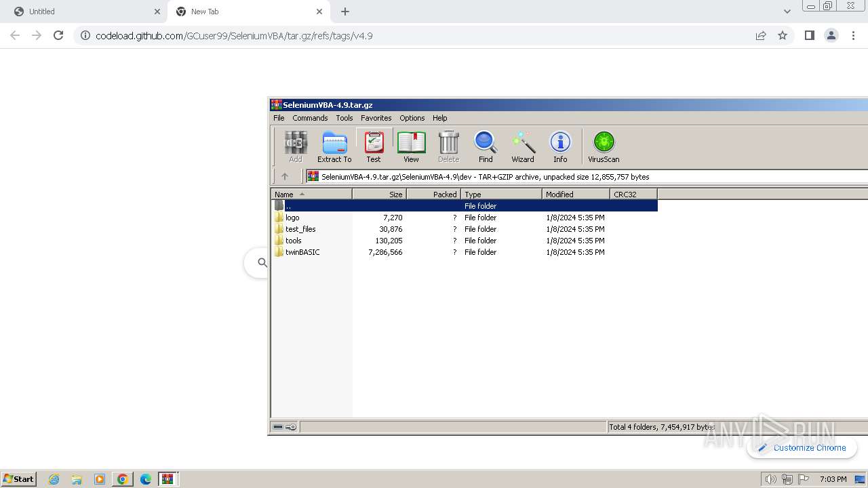Click the status bar drive icon in WinRAR
This screenshot has height=488, width=868.
tap(277, 427)
